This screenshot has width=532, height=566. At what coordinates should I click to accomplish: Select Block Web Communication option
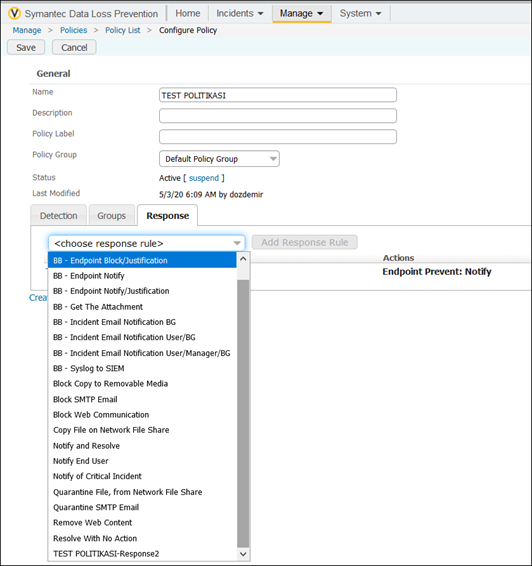coord(142,415)
